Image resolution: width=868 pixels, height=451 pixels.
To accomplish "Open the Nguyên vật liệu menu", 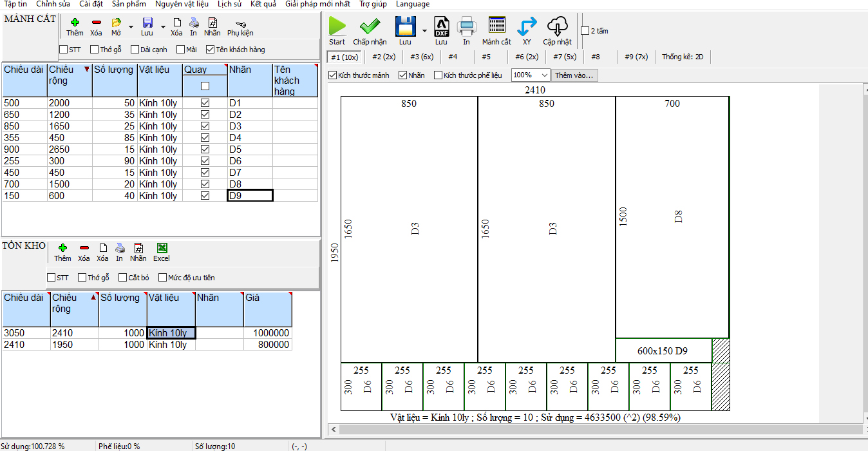I will click(x=182, y=4).
